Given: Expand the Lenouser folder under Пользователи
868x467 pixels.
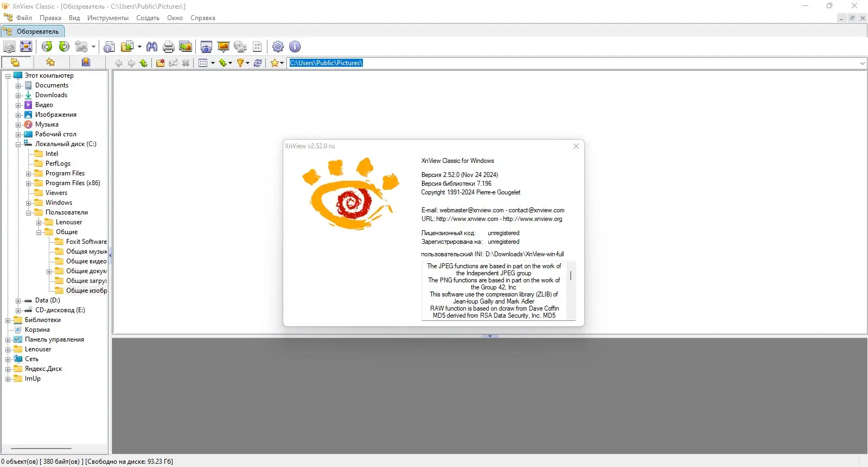Looking at the screenshot, I should [x=39, y=223].
